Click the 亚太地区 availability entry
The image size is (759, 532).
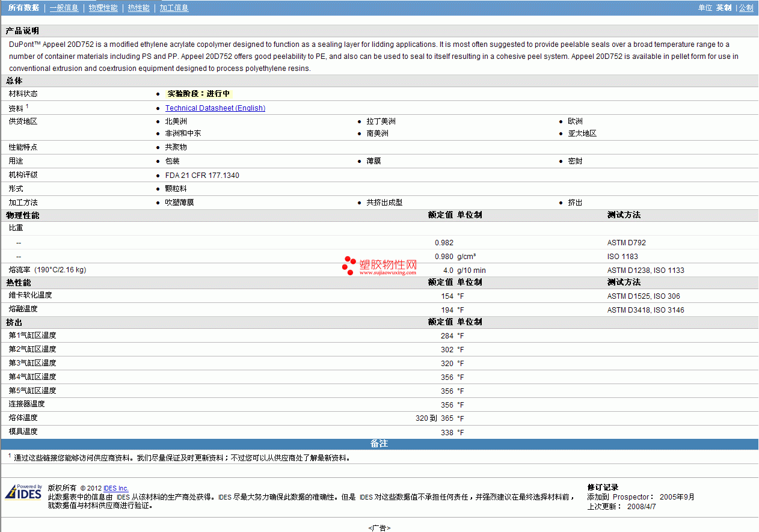pyautogui.click(x=582, y=133)
